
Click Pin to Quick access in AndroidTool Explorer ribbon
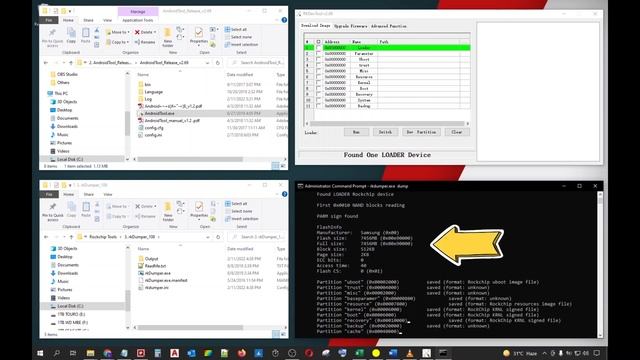[52, 37]
